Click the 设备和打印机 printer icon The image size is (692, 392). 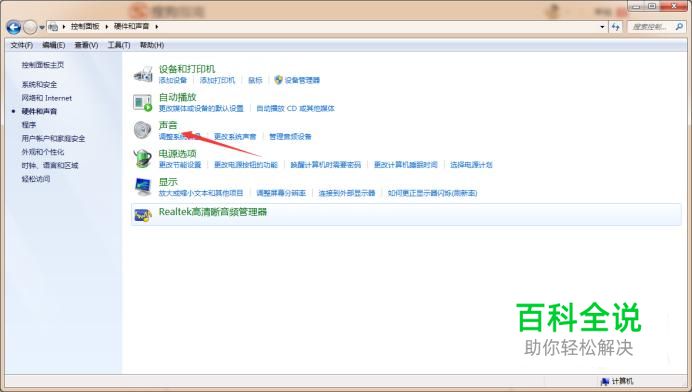click(x=143, y=74)
